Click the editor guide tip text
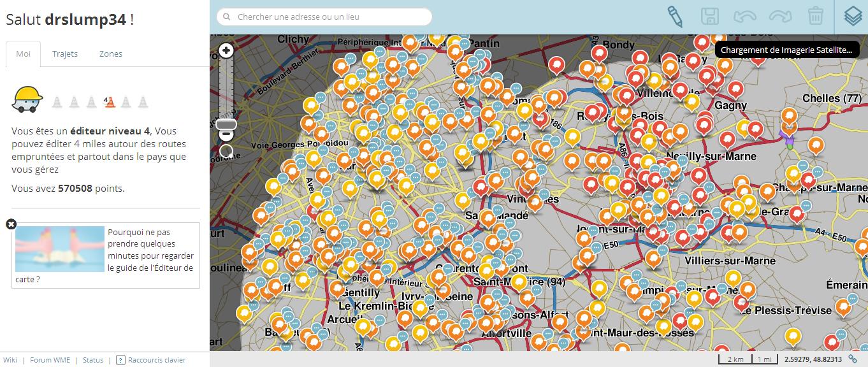Image resolution: width=868 pixels, height=367 pixels. tap(150, 250)
